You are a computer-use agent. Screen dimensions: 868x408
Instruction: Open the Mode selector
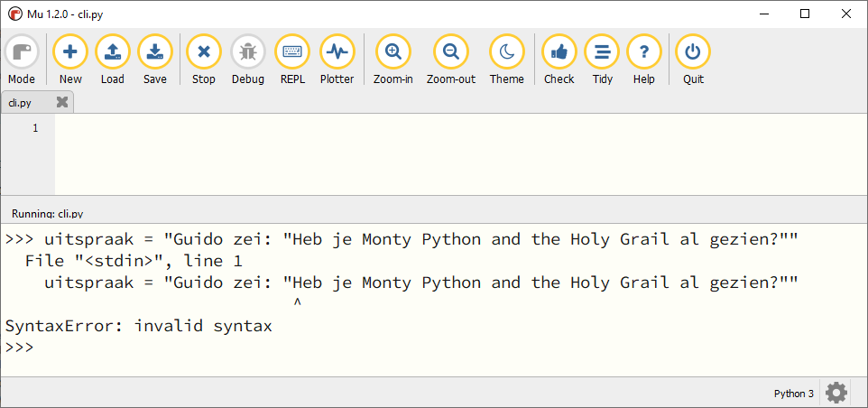click(22, 60)
